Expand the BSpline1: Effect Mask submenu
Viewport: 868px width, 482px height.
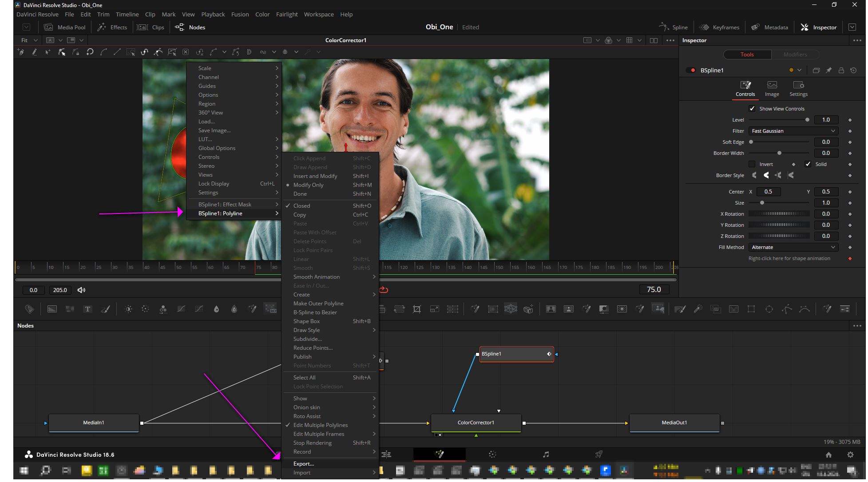pyautogui.click(x=234, y=204)
